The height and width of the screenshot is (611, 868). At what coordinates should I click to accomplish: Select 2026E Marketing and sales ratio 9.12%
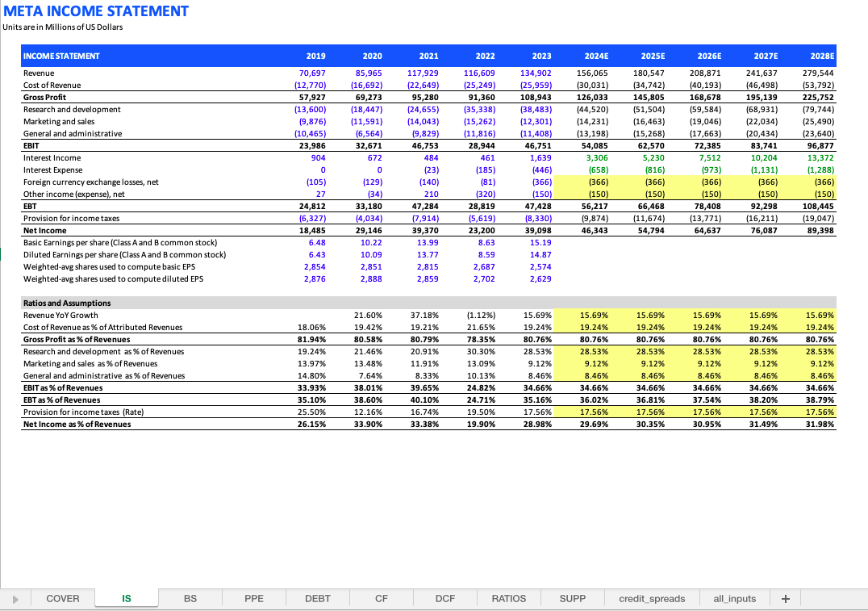click(x=710, y=364)
